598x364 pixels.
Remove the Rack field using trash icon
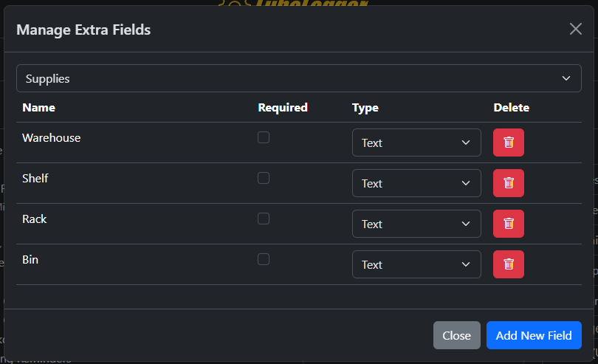pyautogui.click(x=508, y=224)
